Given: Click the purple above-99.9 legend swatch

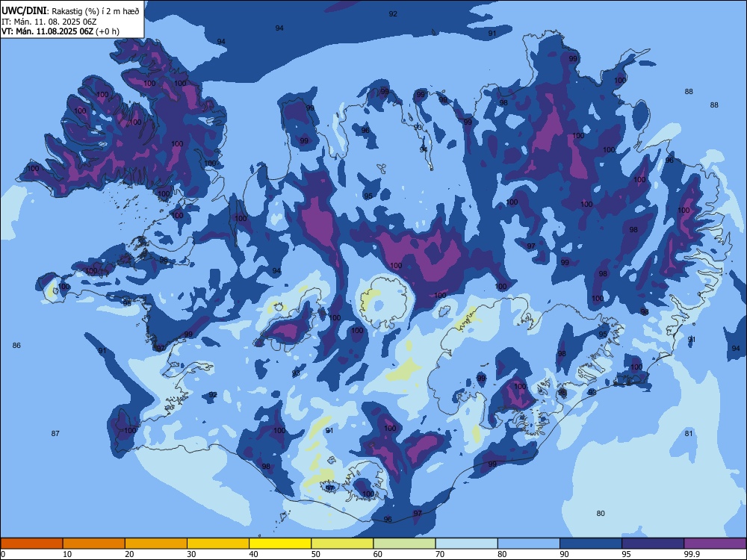Looking at the screenshot, I should [x=715, y=544].
